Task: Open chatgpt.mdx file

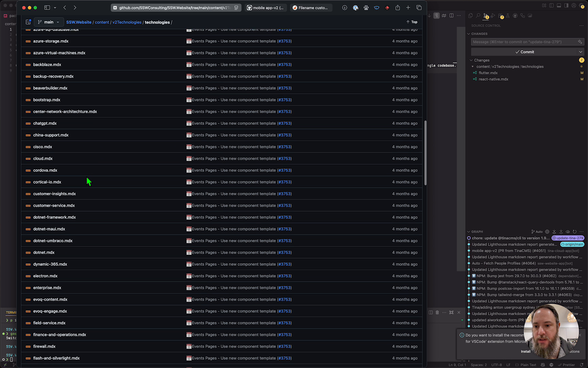Action: tap(45, 123)
